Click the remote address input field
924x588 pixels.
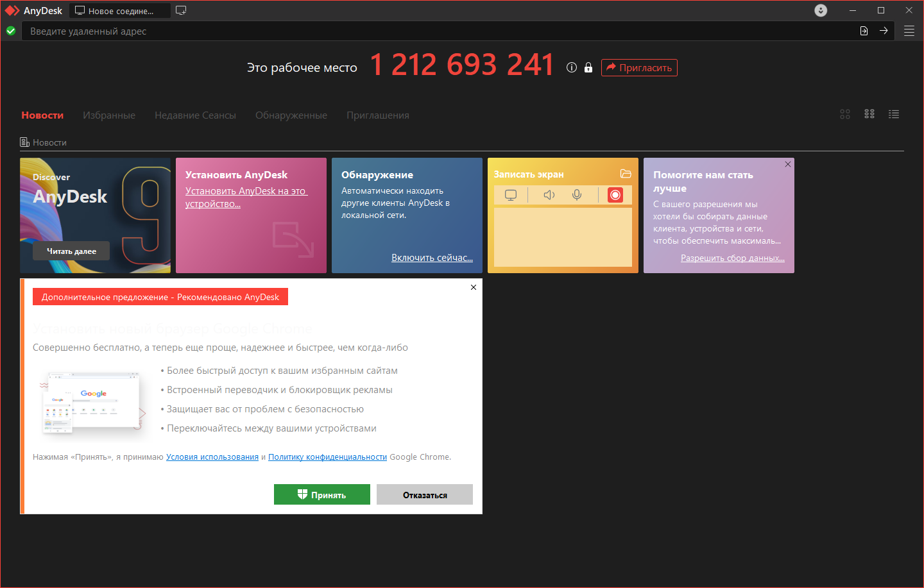click(x=440, y=31)
